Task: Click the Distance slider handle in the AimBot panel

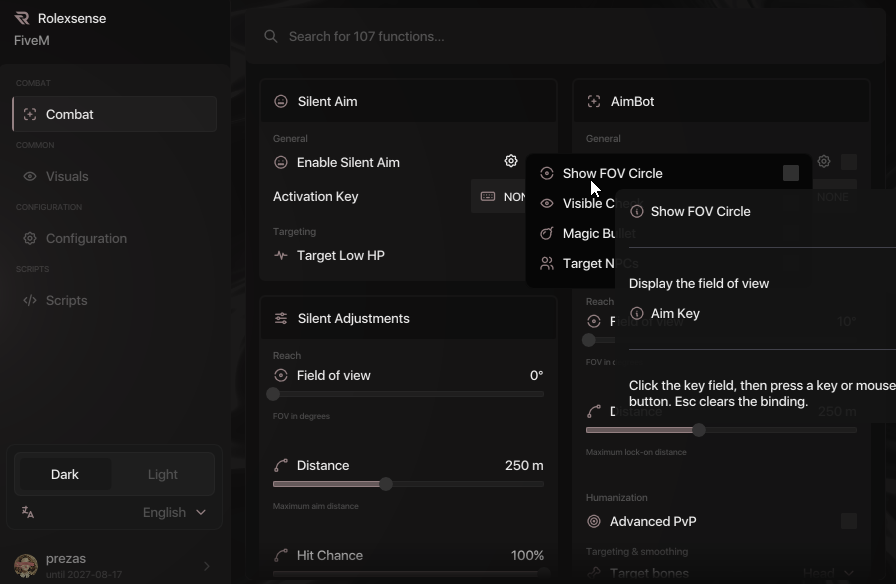Action: coord(699,430)
